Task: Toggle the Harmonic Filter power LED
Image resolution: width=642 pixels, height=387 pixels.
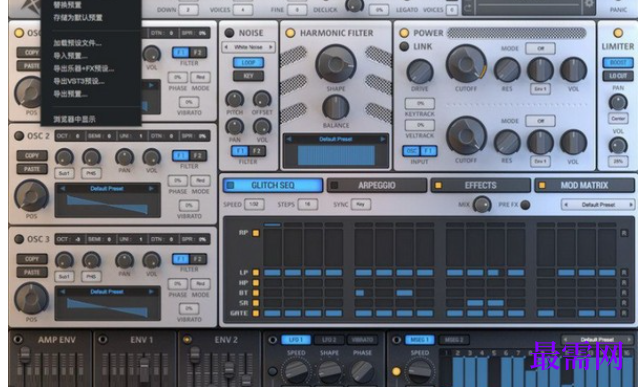Action: point(290,33)
